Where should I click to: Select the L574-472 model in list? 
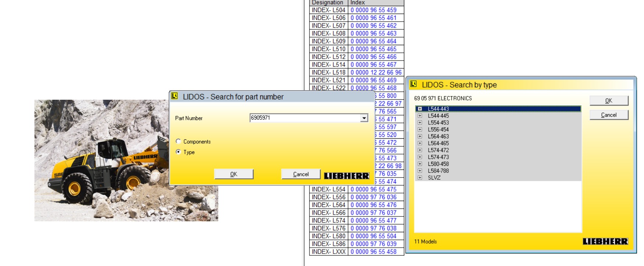coord(438,150)
